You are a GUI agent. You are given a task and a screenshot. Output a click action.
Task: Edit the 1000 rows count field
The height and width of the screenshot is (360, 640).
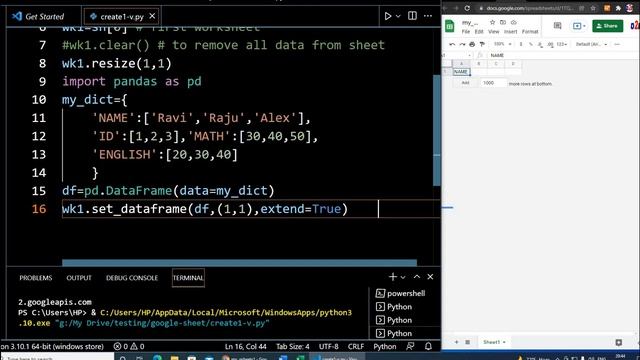[x=493, y=83]
